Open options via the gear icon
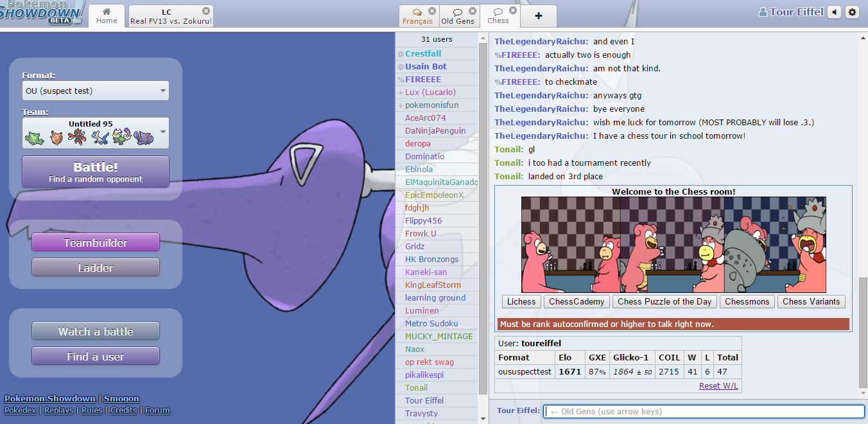868x424 pixels. point(852,12)
